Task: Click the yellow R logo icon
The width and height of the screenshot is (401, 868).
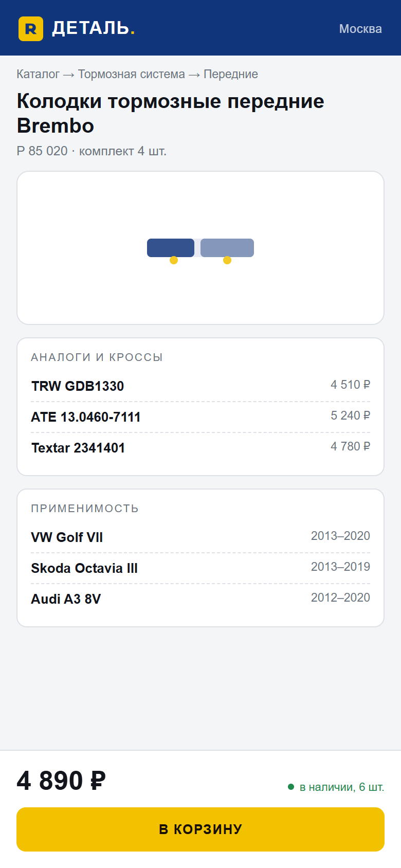Action: click(x=31, y=29)
